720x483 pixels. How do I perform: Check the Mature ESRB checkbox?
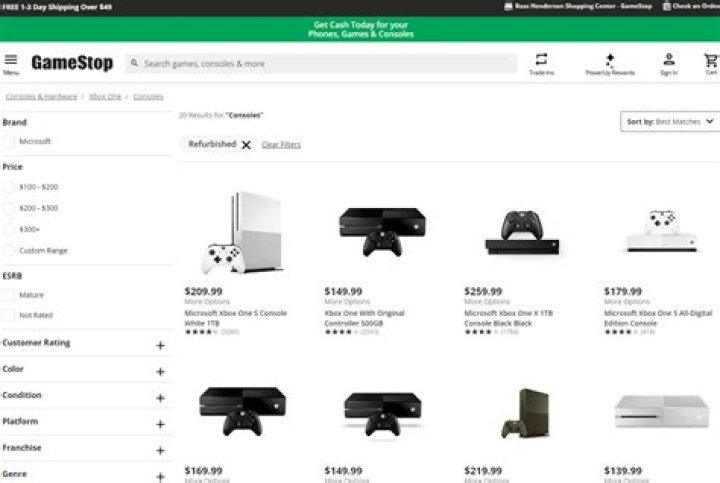coord(8,295)
